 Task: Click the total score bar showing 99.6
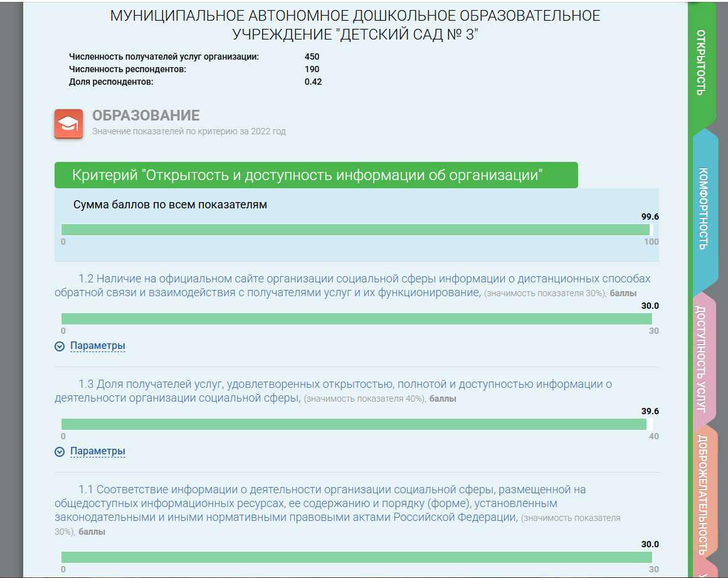[x=356, y=230]
